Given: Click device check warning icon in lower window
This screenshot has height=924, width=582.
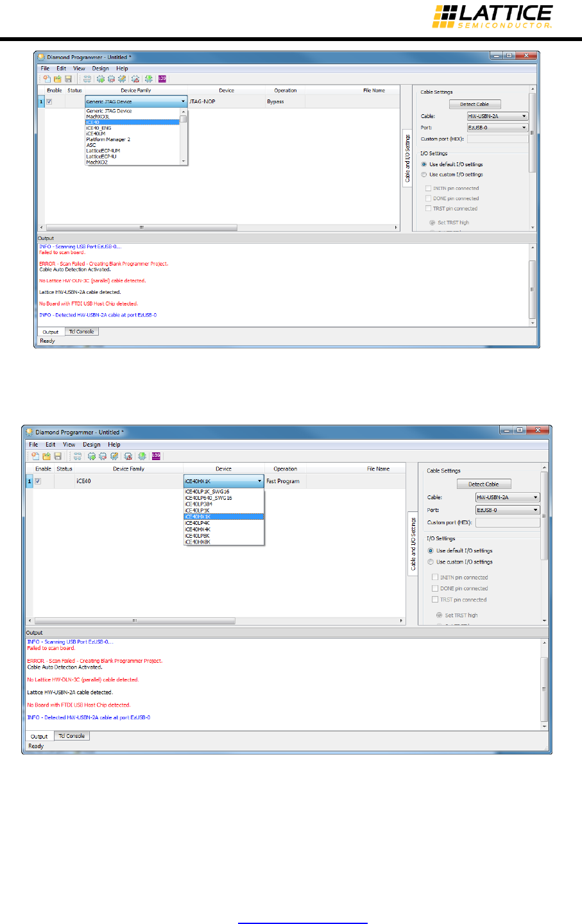Looking at the screenshot, I should point(128,456).
